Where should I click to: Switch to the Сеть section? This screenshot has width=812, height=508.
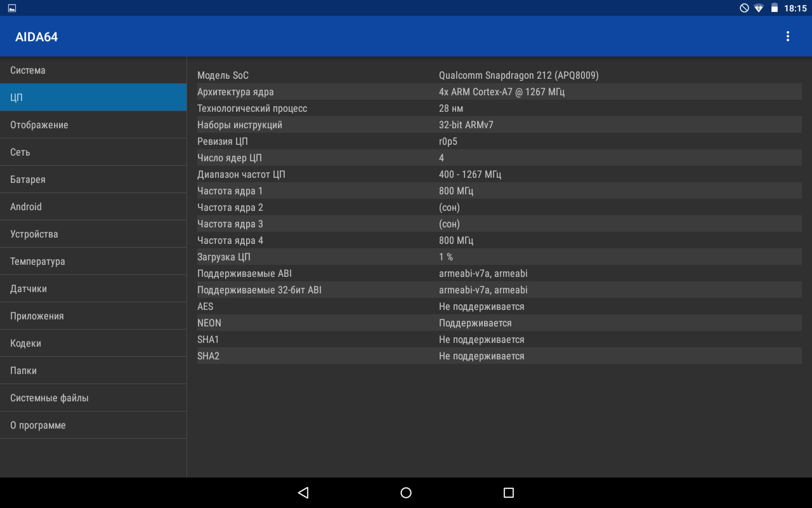pyautogui.click(x=93, y=152)
